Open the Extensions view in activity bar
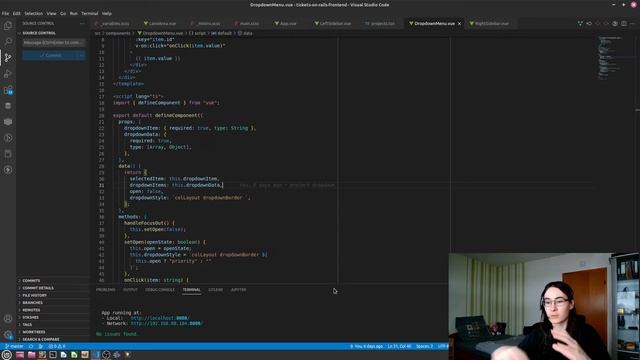Image resolution: width=640 pixels, height=360 pixels. 8,90
